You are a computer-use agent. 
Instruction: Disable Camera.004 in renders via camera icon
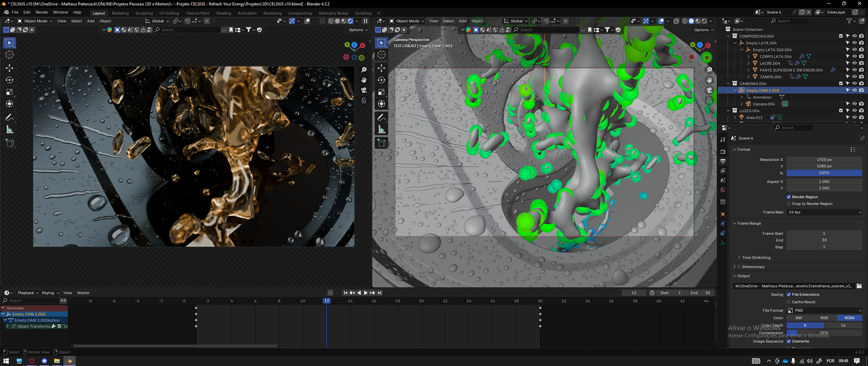861,104
